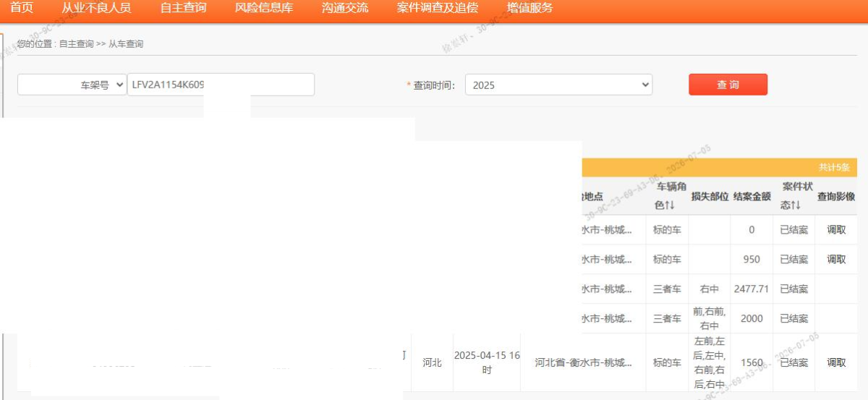Select 增值服务 menu item
The width and height of the screenshot is (868, 400).
(530, 9)
